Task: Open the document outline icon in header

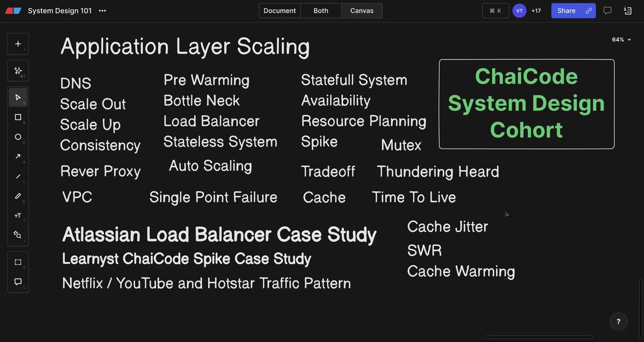Action: pos(628,11)
